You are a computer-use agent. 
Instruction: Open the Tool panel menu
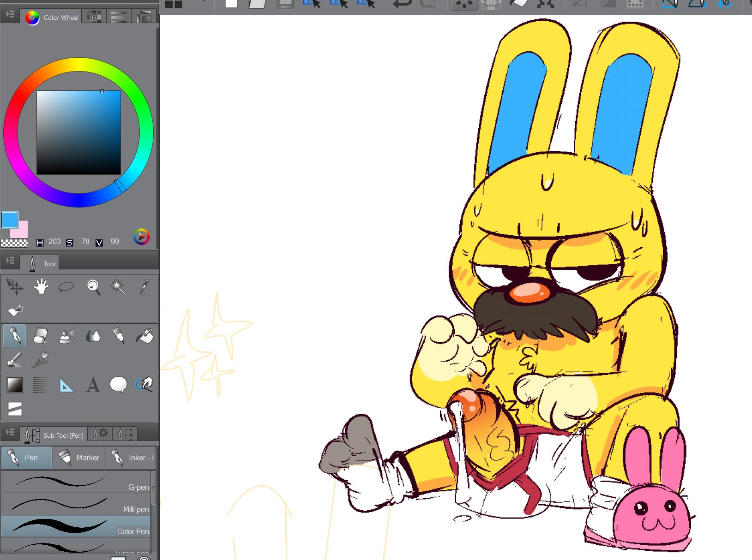[x=10, y=261]
